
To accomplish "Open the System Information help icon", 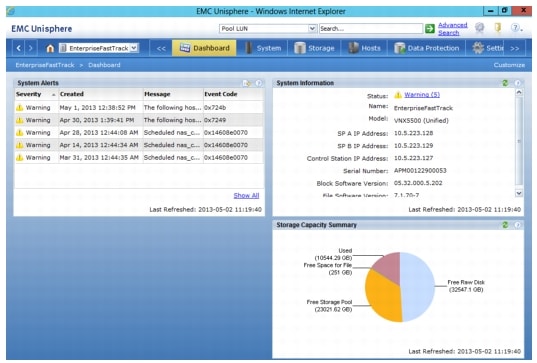I will 517,83.
